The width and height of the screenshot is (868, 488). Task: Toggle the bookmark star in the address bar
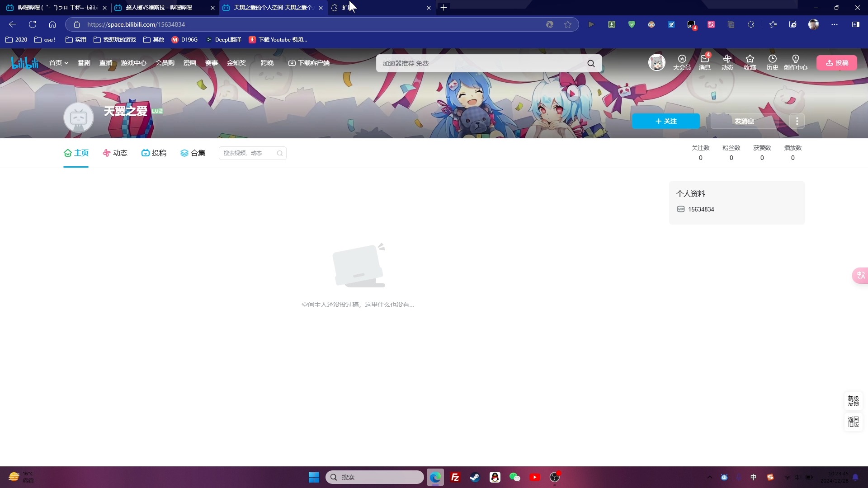(x=568, y=24)
